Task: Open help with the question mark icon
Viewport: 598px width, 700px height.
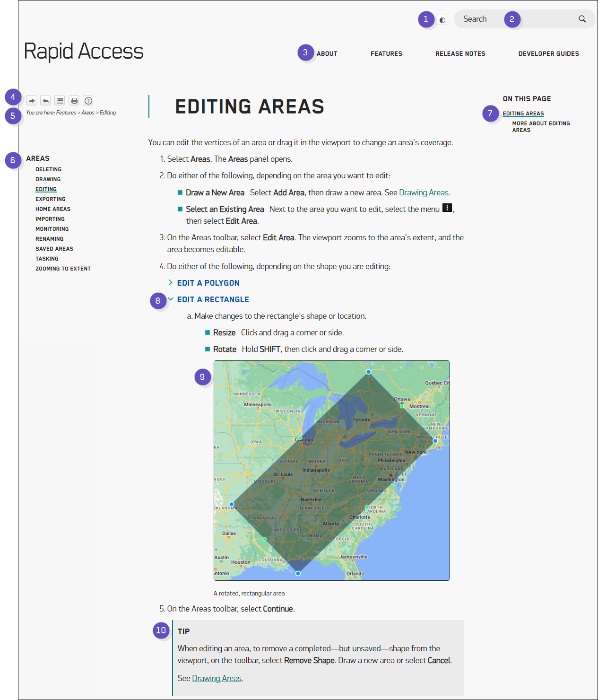Action: pyautogui.click(x=88, y=100)
